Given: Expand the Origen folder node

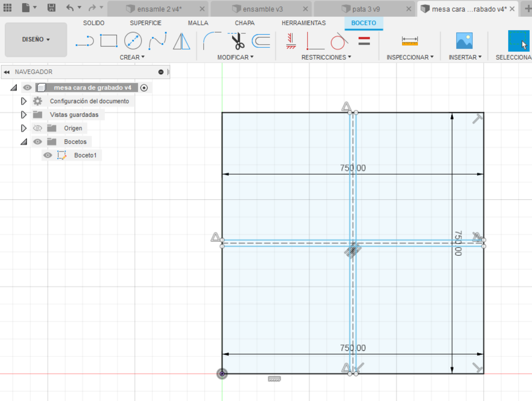Looking at the screenshot, I should tap(23, 128).
